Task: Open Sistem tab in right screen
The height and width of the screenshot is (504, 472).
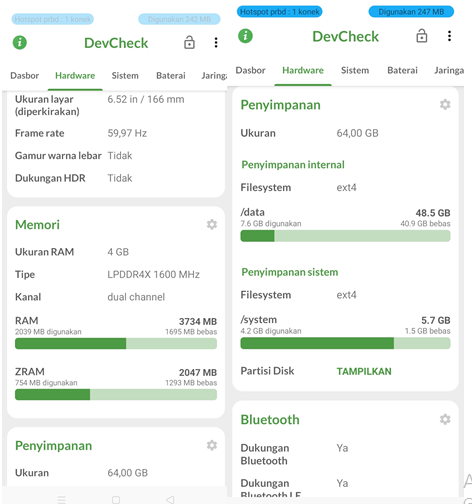Action: pyautogui.click(x=355, y=70)
